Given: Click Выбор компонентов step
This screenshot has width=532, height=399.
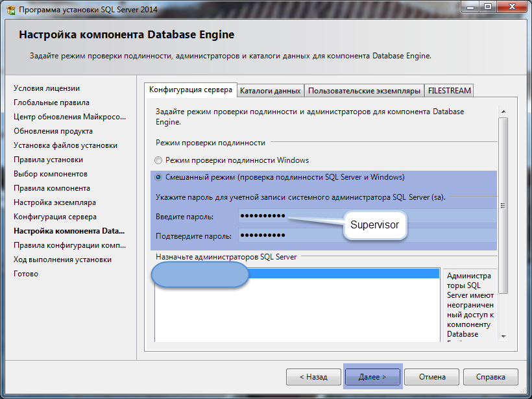Looking at the screenshot, I should [51, 174].
